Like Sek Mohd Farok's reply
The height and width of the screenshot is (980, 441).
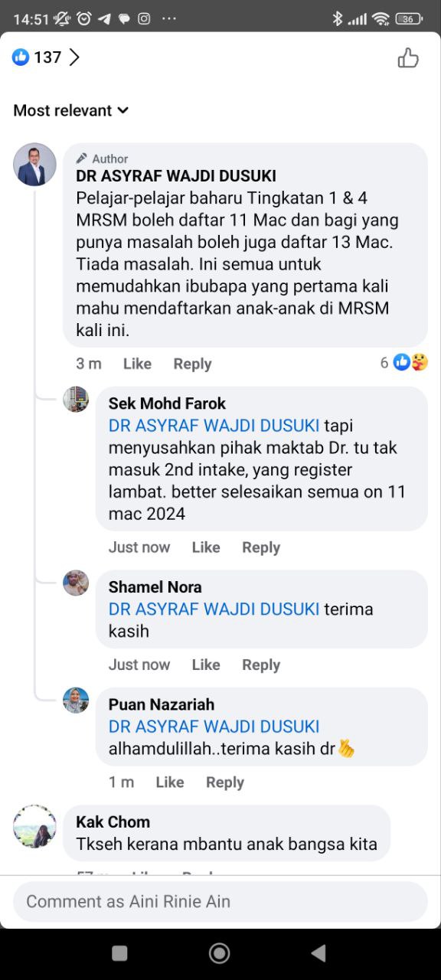(x=206, y=547)
